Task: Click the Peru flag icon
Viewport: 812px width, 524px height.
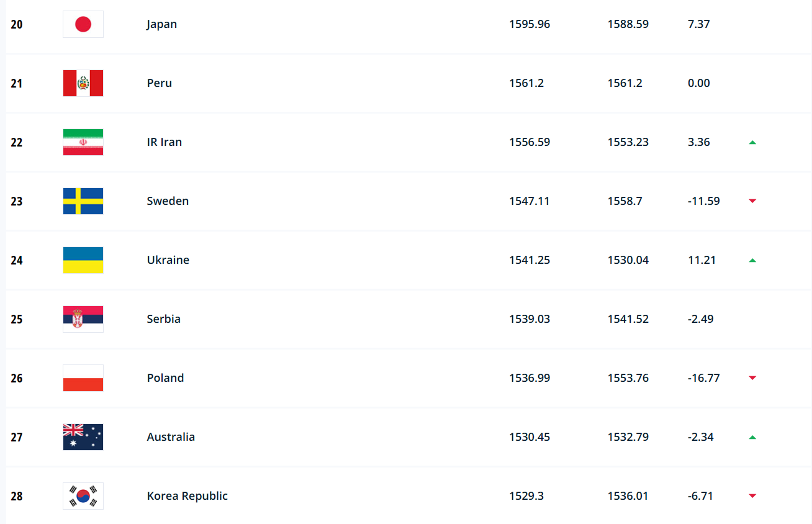Action: (83, 83)
